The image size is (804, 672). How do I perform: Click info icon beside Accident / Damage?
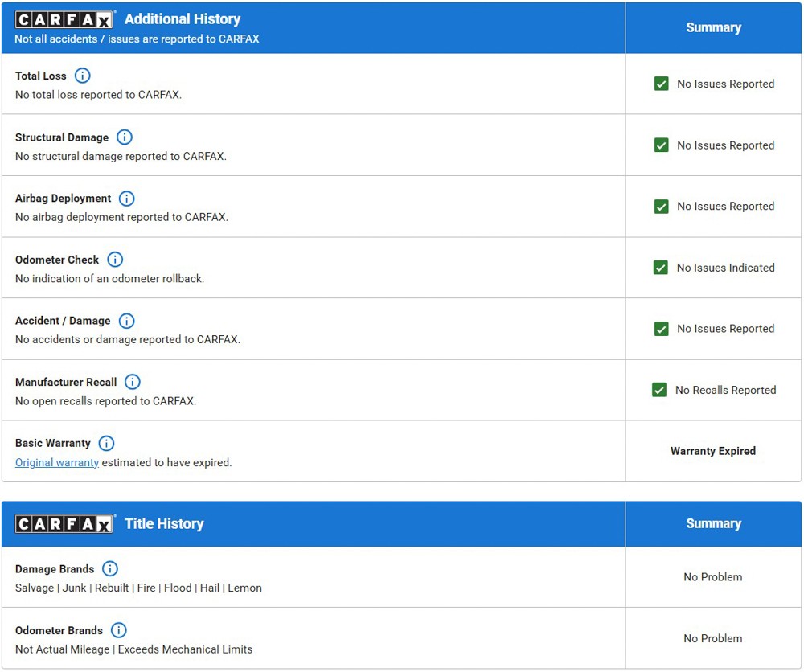pos(126,321)
